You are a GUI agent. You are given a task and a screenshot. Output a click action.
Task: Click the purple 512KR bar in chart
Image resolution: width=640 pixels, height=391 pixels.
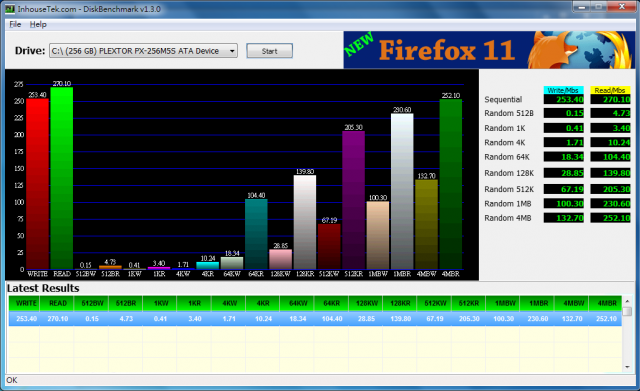[353, 200]
